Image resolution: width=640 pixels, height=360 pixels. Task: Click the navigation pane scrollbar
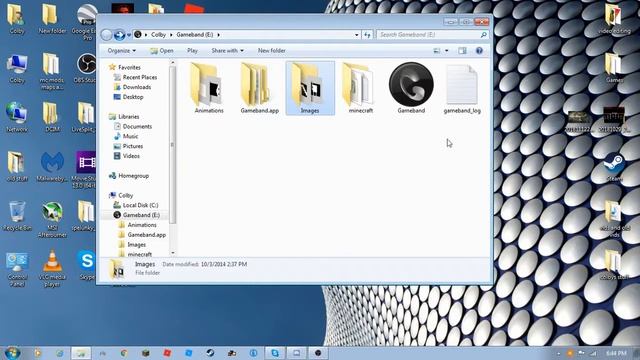[x=172, y=145]
